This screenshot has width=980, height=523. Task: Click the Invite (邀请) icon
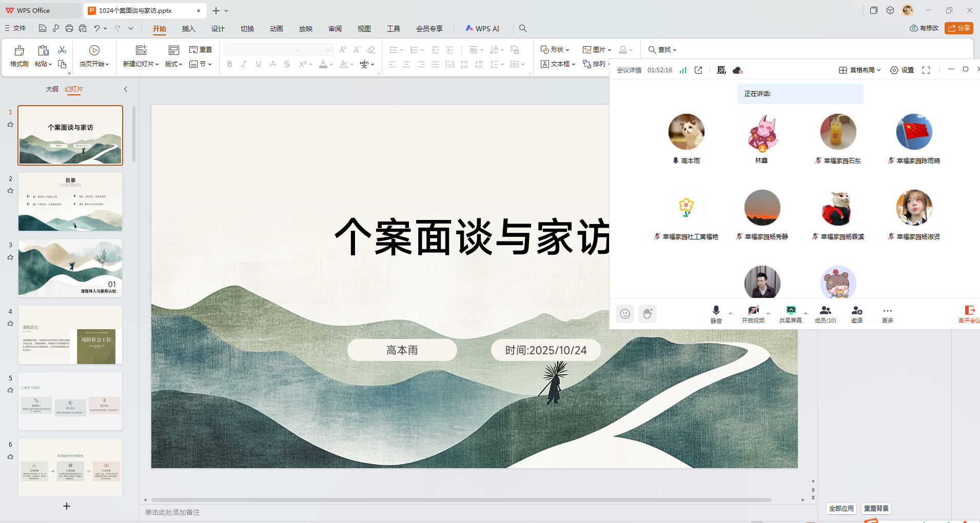pyautogui.click(x=856, y=311)
